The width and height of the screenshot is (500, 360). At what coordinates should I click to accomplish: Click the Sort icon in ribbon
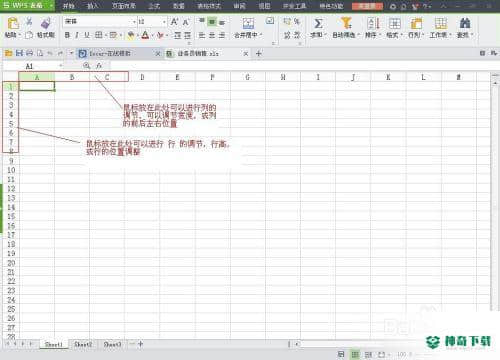pyautogui.click(x=373, y=23)
